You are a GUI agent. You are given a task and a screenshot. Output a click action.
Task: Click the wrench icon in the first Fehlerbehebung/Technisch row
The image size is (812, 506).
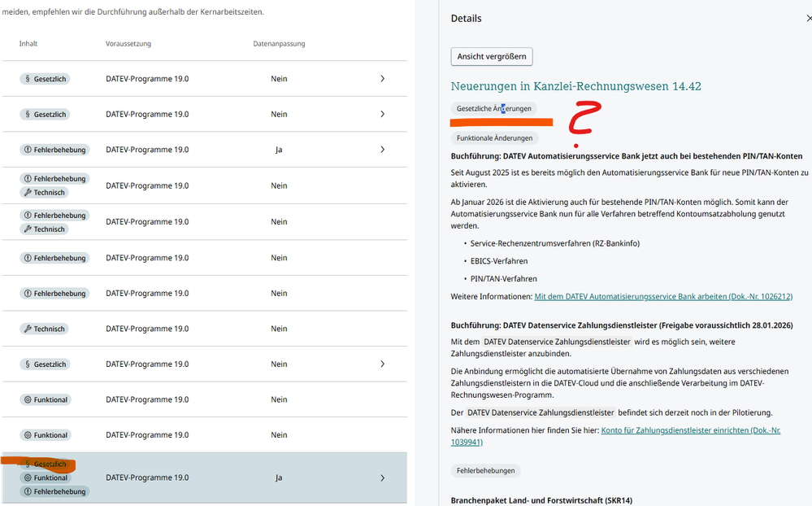(x=28, y=192)
